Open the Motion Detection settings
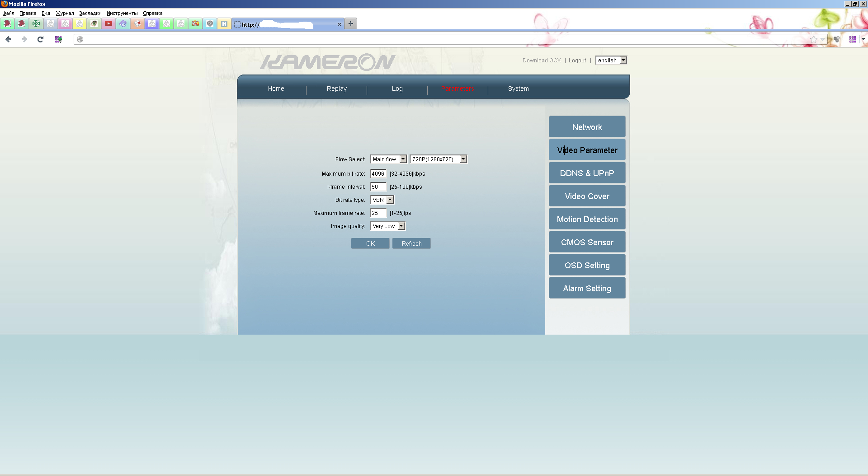868x476 pixels. tap(587, 219)
